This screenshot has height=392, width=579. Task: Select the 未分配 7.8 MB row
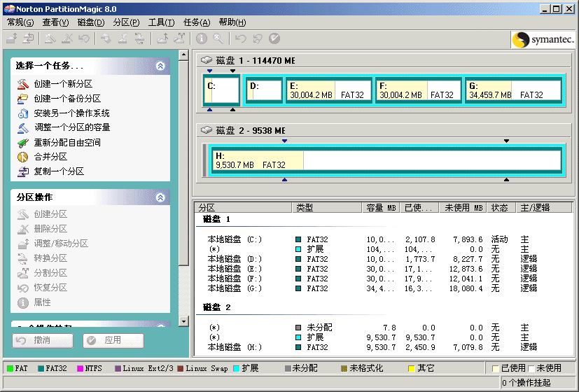click(x=384, y=328)
